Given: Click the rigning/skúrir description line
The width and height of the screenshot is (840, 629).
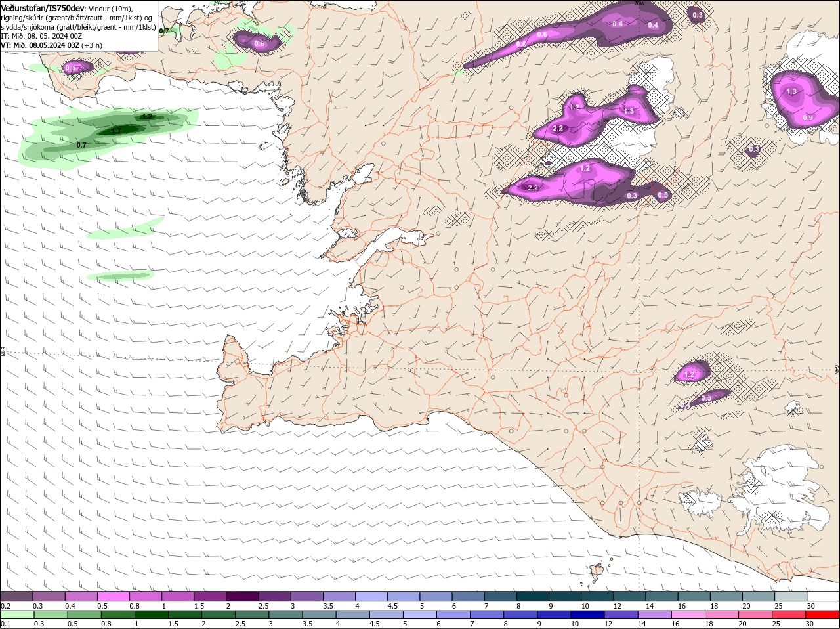Looking at the screenshot, I should click(x=77, y=18).
